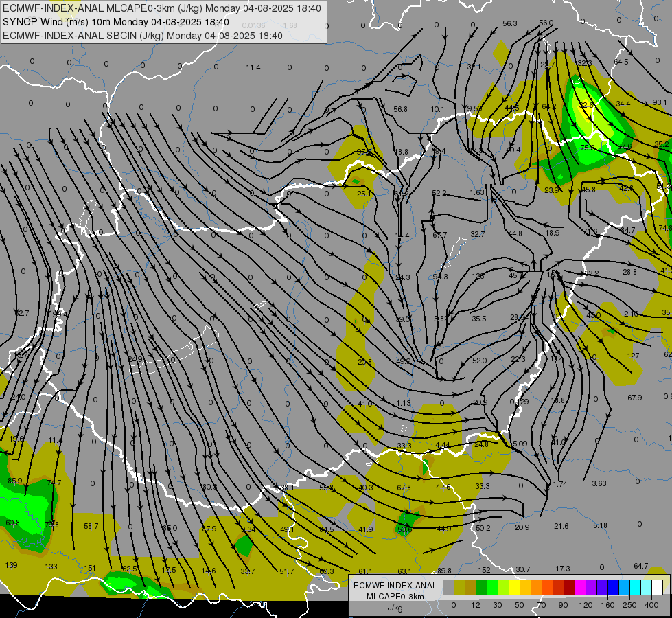Viewport: 672px width, 618px height.
Task: Click the map value 127
Action: 633,356
